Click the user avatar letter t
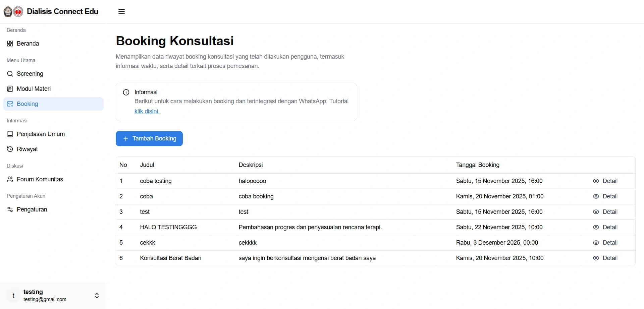 13,296
